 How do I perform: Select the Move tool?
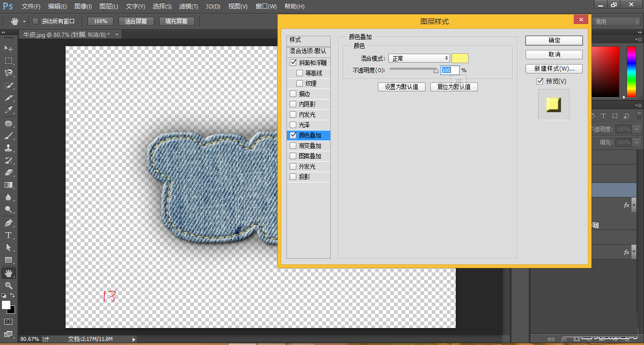[x=8, y=48]
